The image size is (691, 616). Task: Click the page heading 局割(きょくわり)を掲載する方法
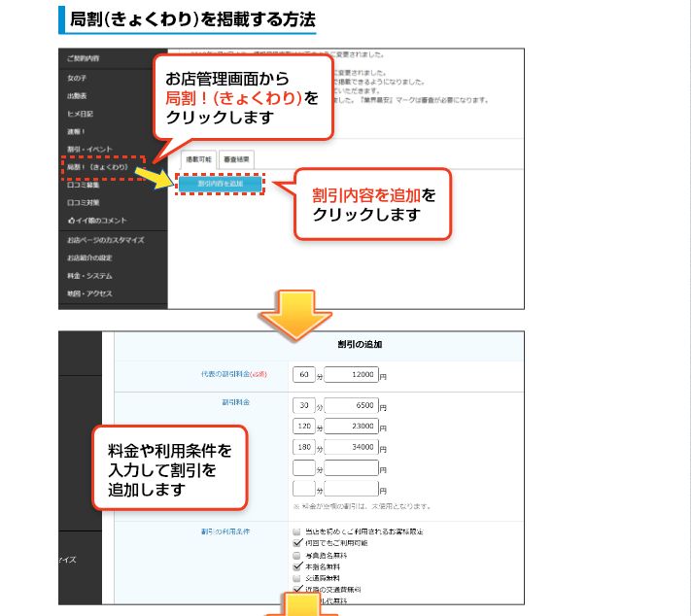pyautogui.click(x=192, y=19)
